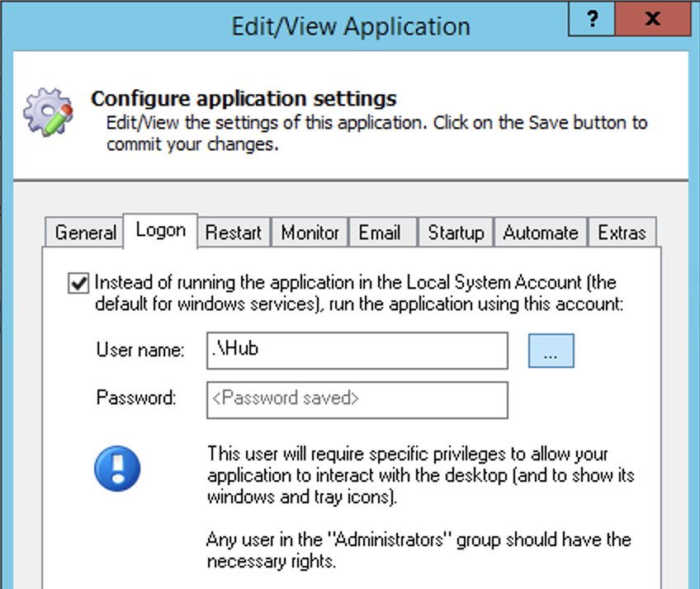The image size is (700, 589).
Task: Click the gear and pencil settings icon
Action: click(49, 112)
